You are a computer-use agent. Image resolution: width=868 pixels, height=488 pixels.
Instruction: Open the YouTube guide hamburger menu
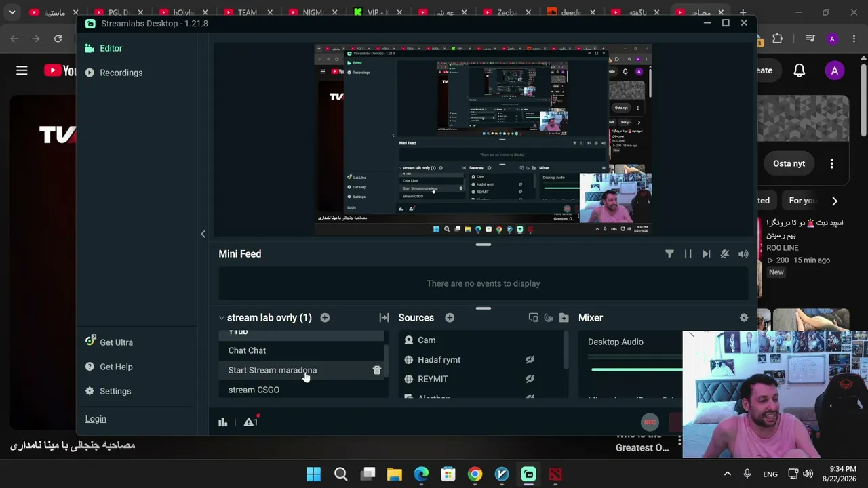point(22,70)
